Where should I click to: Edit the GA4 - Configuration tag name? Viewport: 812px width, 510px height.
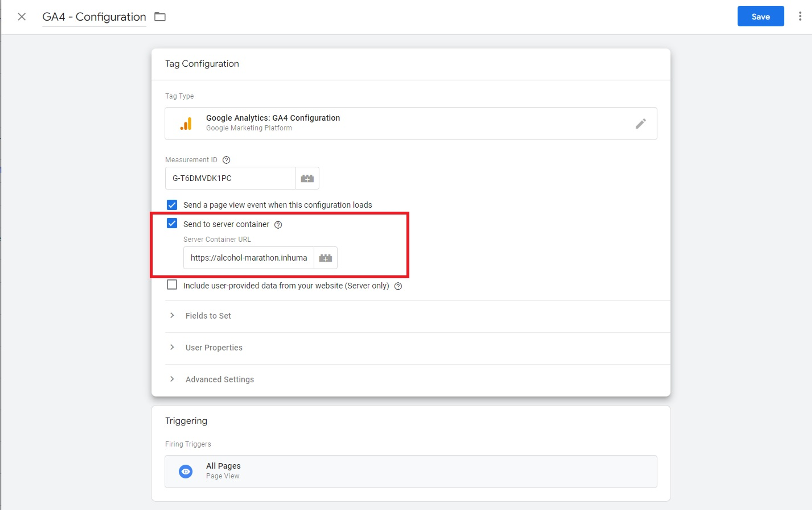coord(94,16)
